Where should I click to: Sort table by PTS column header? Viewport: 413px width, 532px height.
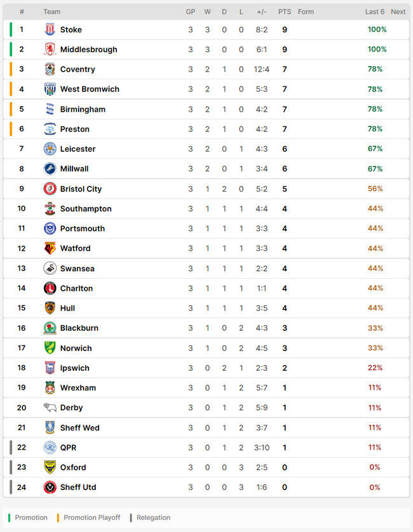pyautogui.click(x=284, y=12)
